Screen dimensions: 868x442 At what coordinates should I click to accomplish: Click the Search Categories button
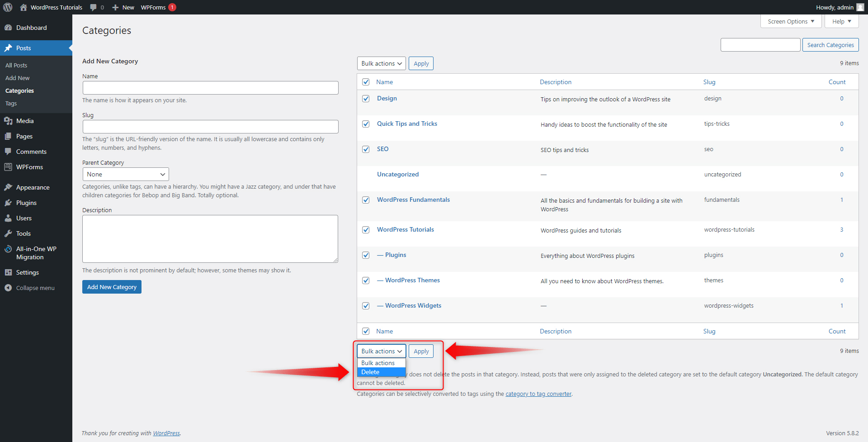point(830,45)
